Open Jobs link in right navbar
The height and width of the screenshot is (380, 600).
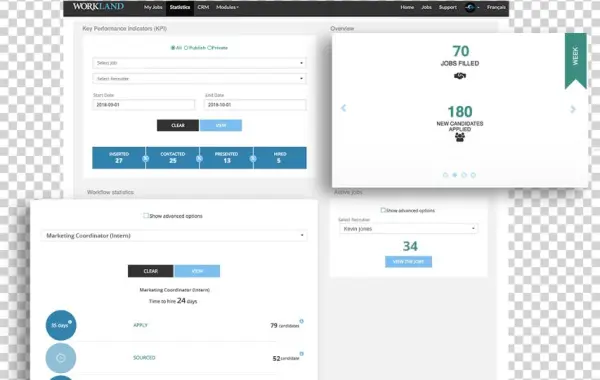[426, 7]
